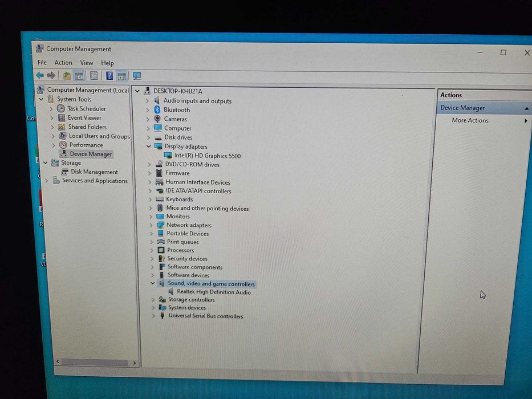The image size is (532, 399).
Task: Select Shared Folders in left tree
Action: pos(87,127)
